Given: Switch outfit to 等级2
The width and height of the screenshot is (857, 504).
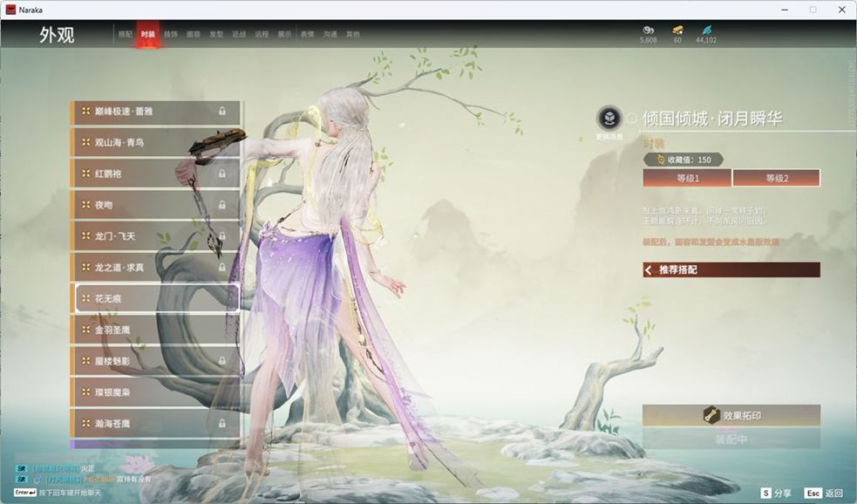Looking at the screenshot, I should (776, 178).
